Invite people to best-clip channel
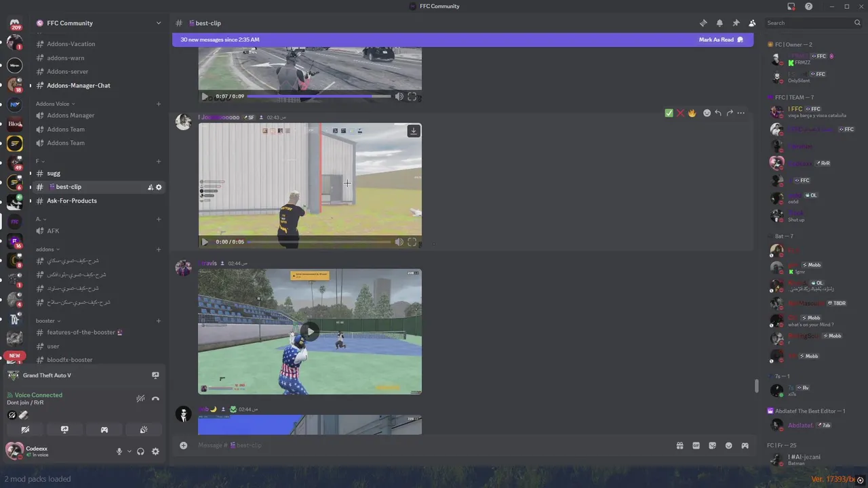This screenshot has height=488, width=868. (x=151, y=187)
